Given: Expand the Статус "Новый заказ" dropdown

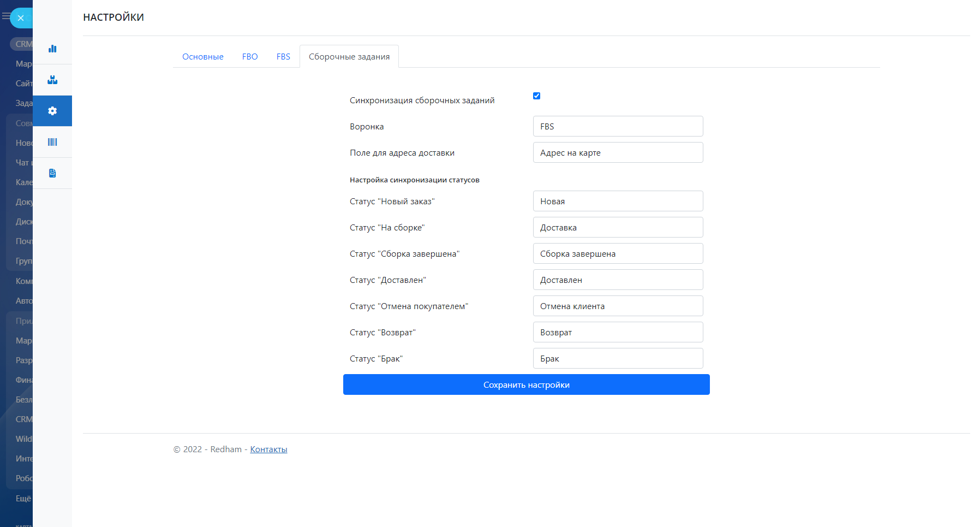Looking at the screenshot, I should pyautogui.click(x=618, y=201).
